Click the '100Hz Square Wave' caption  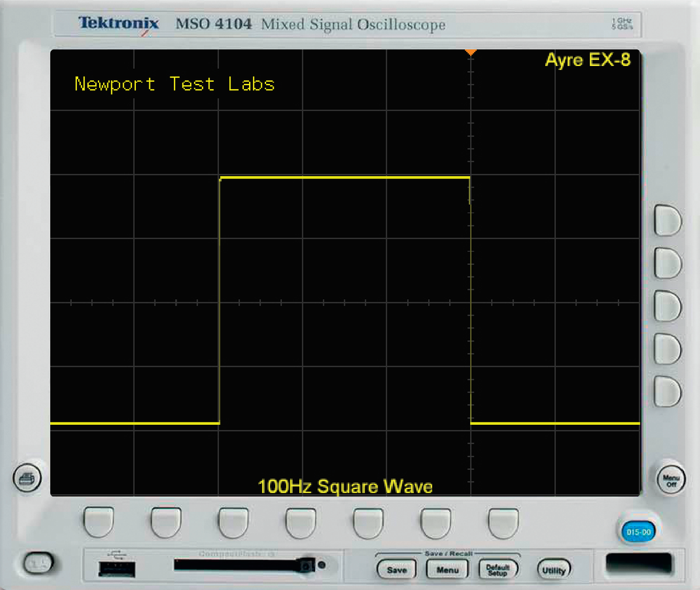point(345,487)
